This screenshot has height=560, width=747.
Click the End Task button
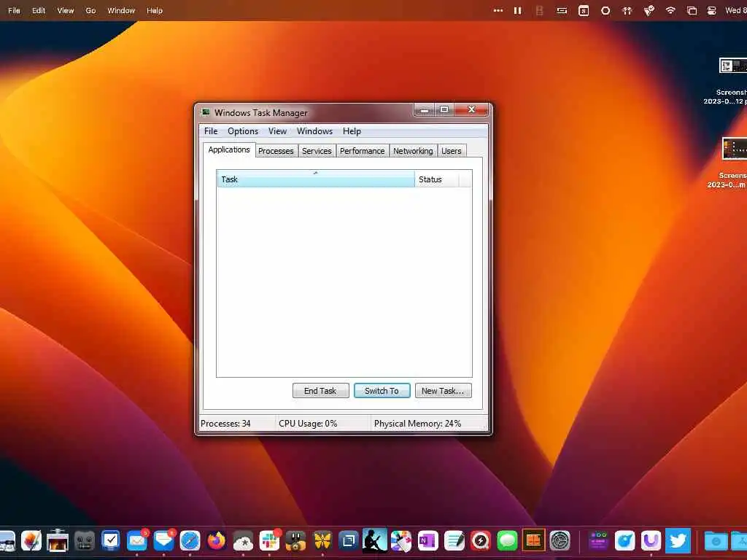321,391
